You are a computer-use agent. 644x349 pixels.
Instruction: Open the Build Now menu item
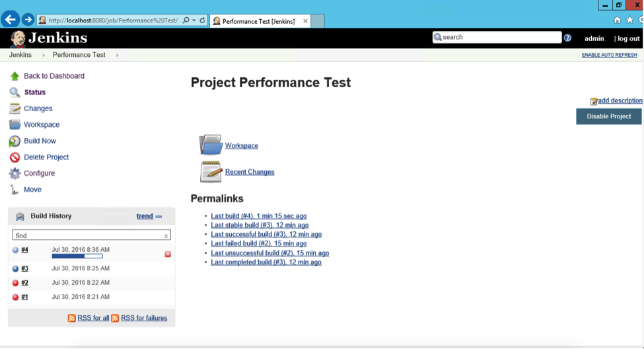(x=40, y=141)
